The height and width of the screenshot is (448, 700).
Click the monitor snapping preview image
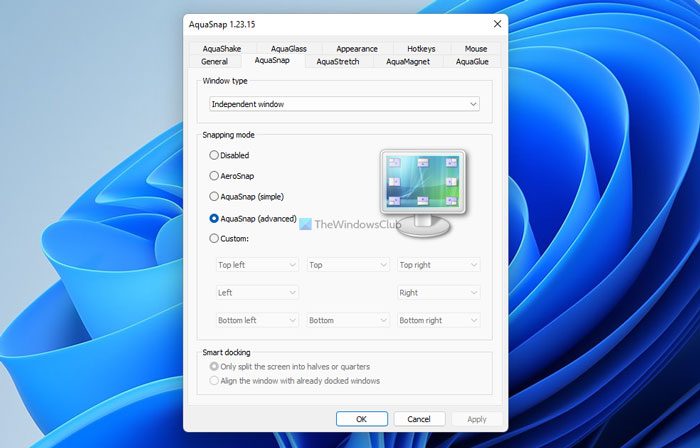pyautogui.click(x=422, y=193)
